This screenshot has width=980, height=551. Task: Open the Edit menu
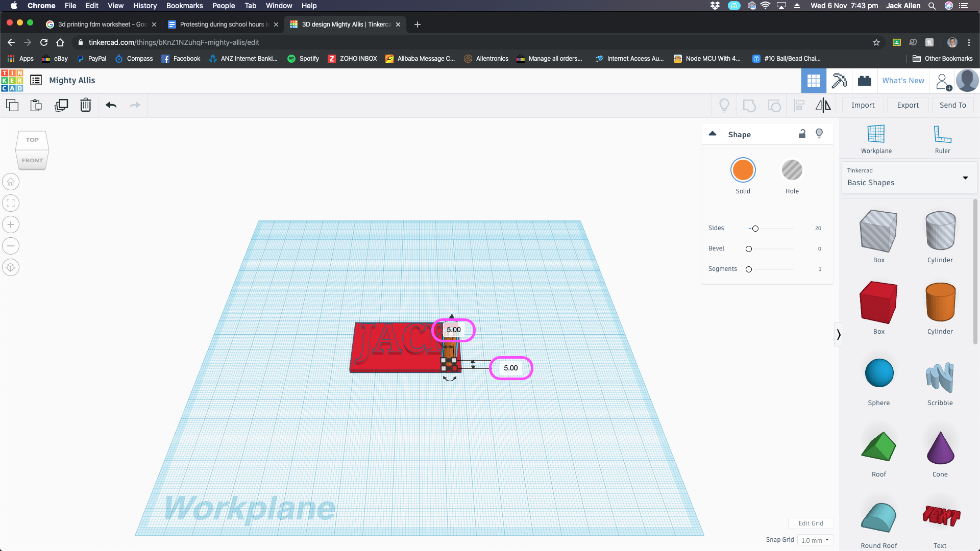click(92, 6)
